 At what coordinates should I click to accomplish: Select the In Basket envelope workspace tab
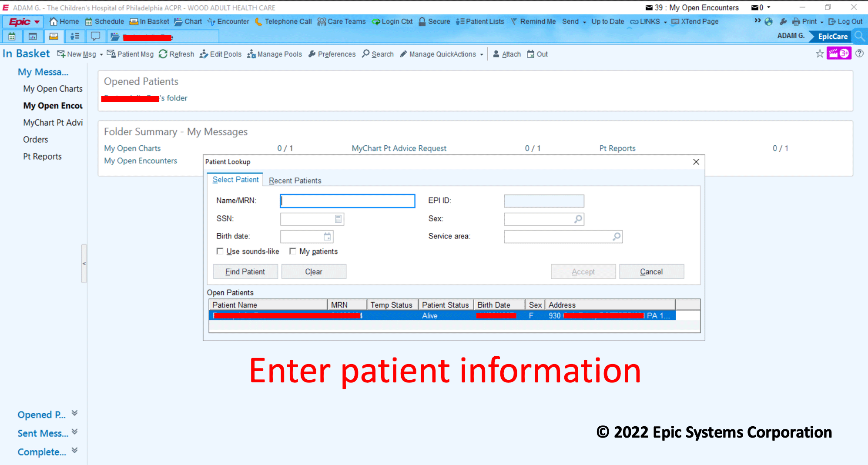coord(54,37)
